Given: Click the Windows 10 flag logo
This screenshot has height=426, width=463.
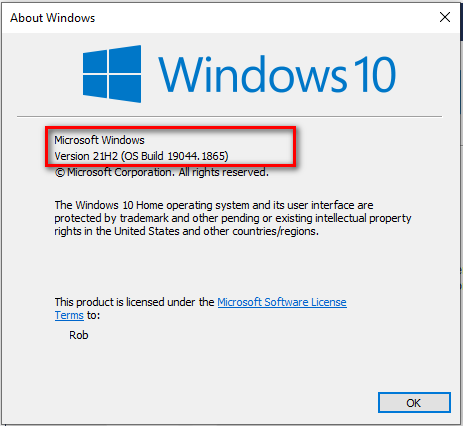Looking at the screenshot, I should [112, 74].
